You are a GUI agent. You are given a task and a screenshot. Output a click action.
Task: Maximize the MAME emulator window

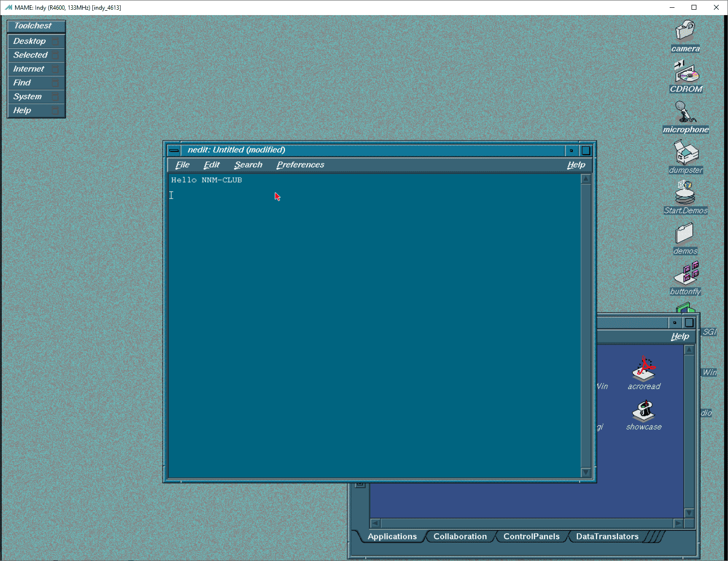[694, 7]
